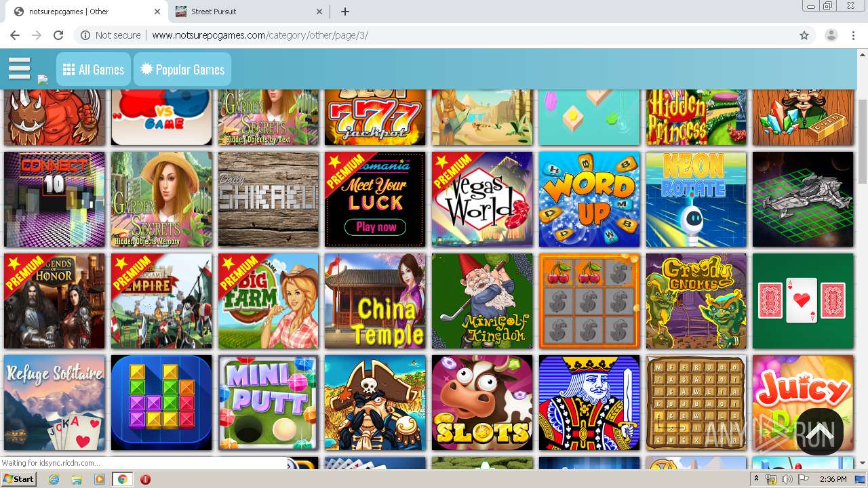The height and width of the screenshot is (488, 868).
Task: Click the Chrome taskbar icon
Action: [122, 479]
